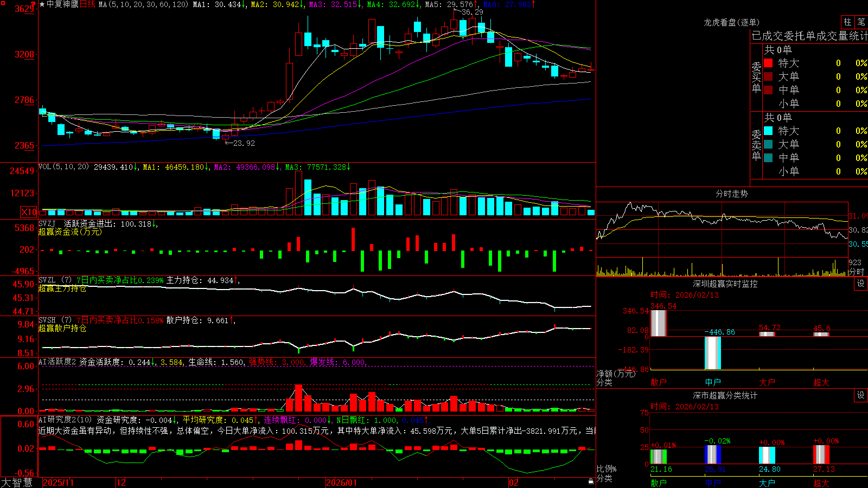Image resolution: width=868 pixels, height=488 pixels.
Task: Click the 强势线: 3.000 label
Action: pos(277,362)
